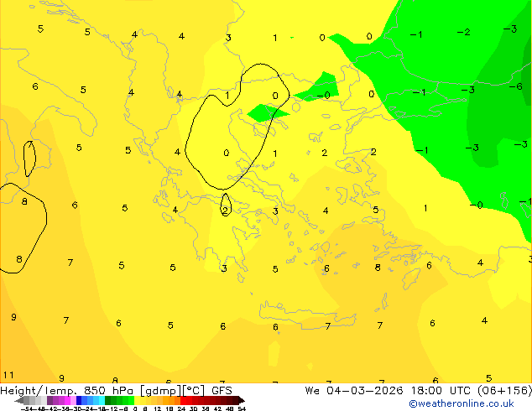This screenshot has height=411, width=532.
Task: Click the Crete island outline on map
Action: pyautogui.click(x=308, y=315)
